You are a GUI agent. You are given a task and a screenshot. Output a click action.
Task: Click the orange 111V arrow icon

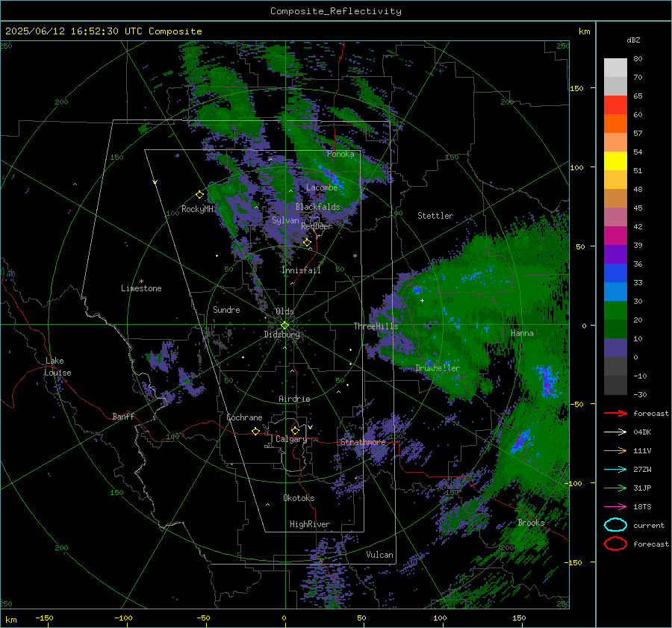tap(615, 450)
